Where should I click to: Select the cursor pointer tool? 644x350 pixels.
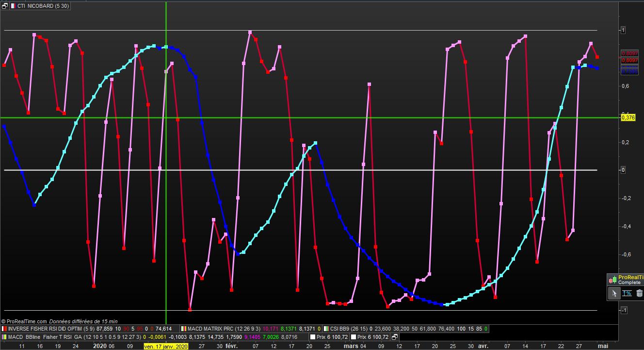614,293
